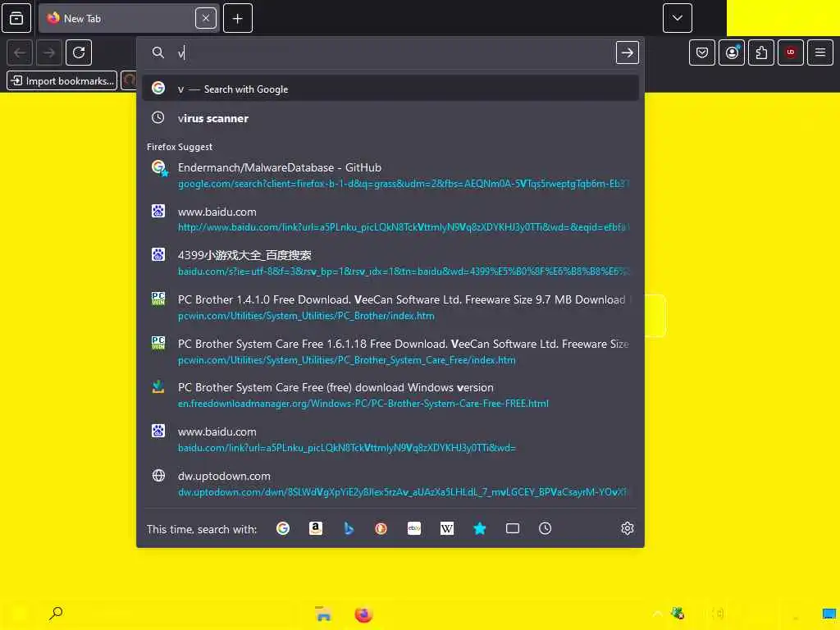Click the New Tab tab title
Screen dimensions: 840x630
point(82,18)
